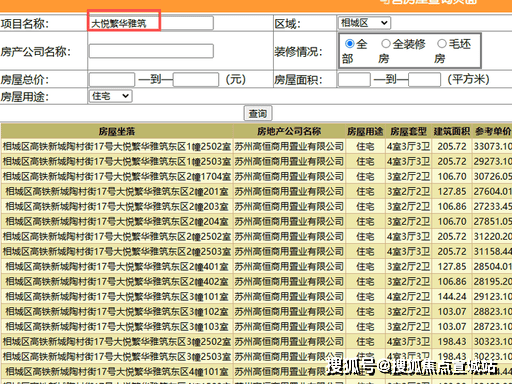Select the 东区2幢1704室 address row
This screenshot has height=384, width=512.
(x=117, y=176)
